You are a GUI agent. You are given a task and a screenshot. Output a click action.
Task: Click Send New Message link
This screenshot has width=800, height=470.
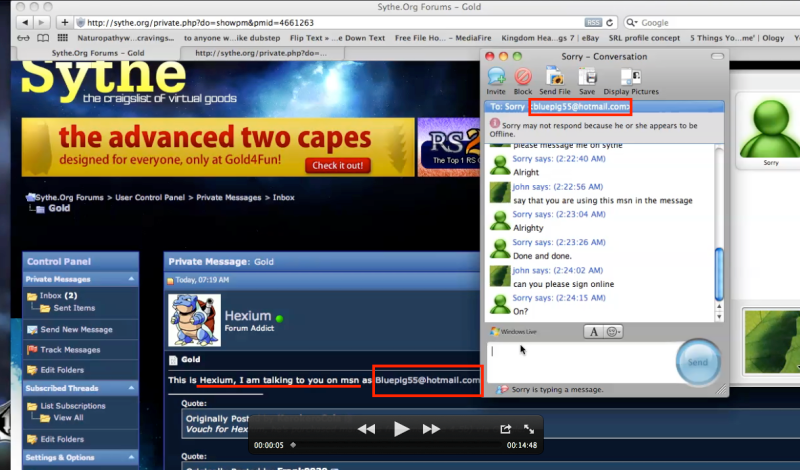(x=77, y=330)
